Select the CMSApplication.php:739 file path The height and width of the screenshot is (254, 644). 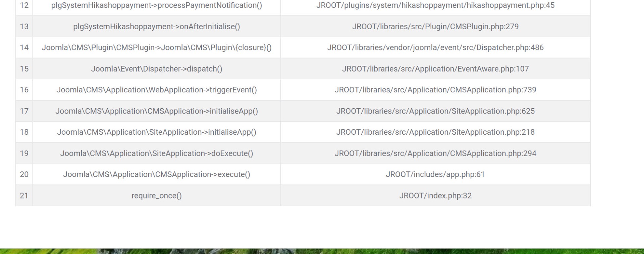tap(435, 90)
